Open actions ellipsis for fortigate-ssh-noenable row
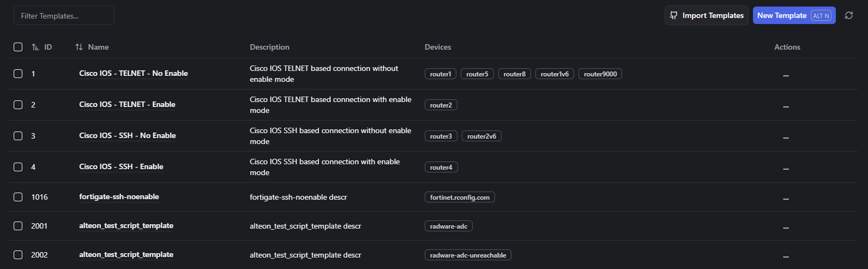868x269 pixels. (x=786, y=198)
